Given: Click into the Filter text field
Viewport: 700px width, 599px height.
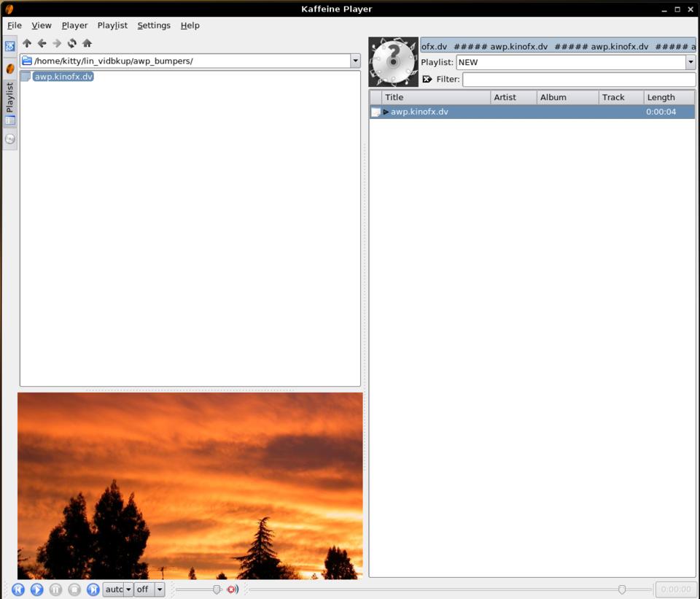Looking at the screenshot, I should click(578, 79).
